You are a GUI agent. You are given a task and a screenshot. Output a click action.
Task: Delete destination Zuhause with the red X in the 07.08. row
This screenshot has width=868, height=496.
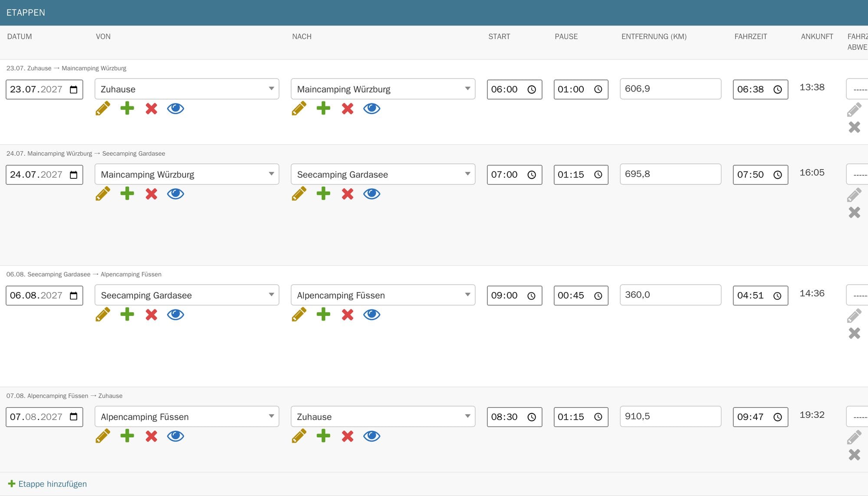tap(348, 436)
